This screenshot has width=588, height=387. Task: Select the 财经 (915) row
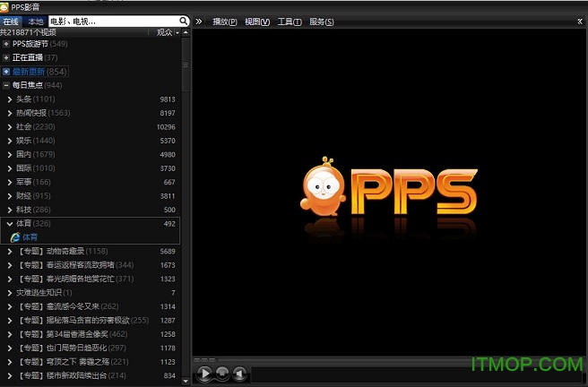(90, 196)
